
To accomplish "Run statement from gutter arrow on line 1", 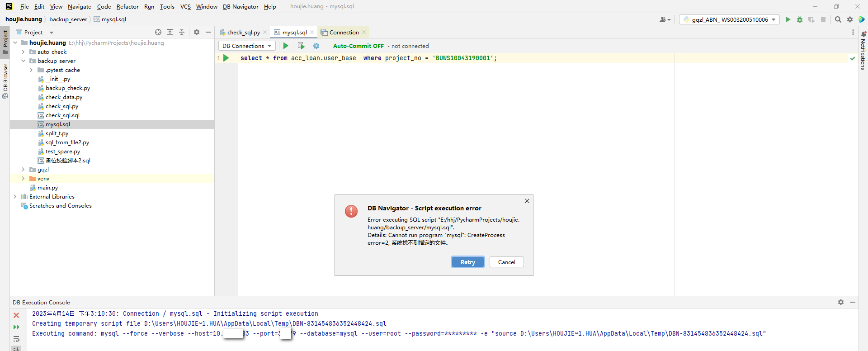I will pos(226,58).
